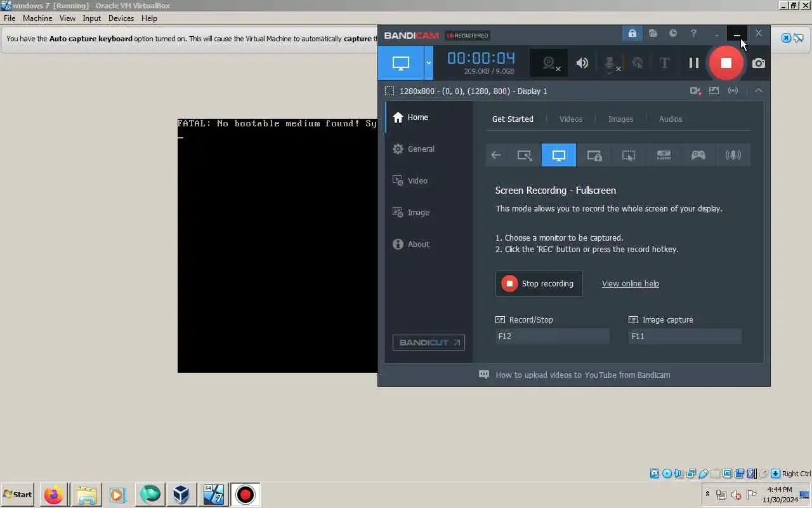Image resolution: width=812 pixels, height=508 pixels.
Task: Select the HDMI device recording mode
Action: click(x=664, y=155)
